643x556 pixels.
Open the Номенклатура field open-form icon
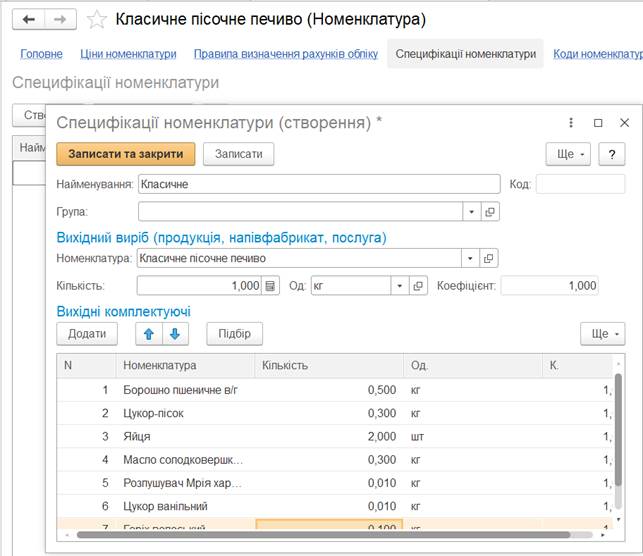pos(490,258)
